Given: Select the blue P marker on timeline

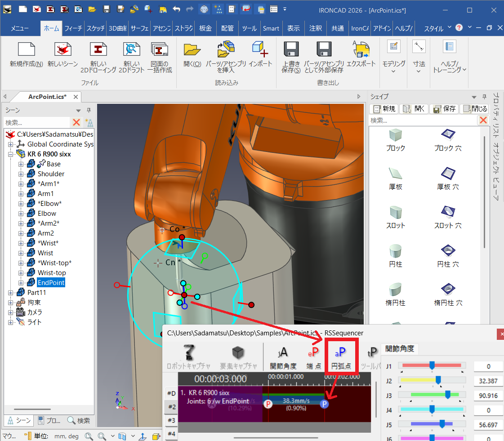Looking at the screenshot, I should (x=324, y=404).
